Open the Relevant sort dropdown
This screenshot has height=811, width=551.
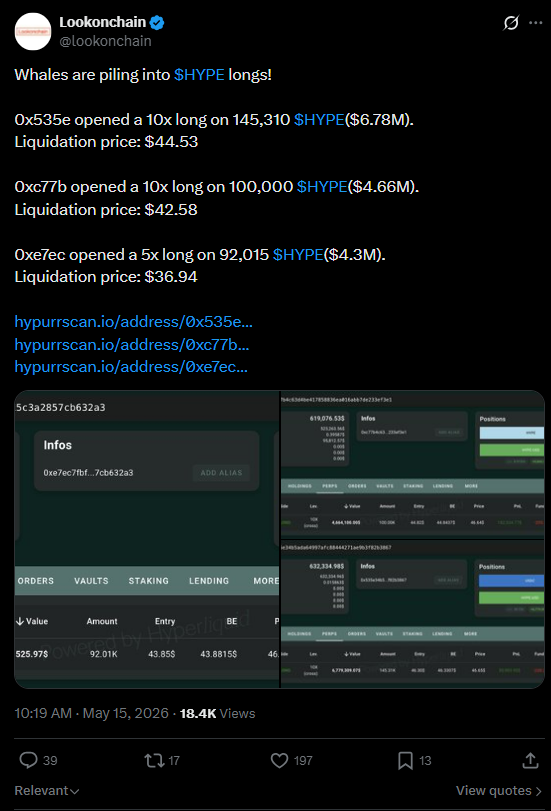(47, 790)
